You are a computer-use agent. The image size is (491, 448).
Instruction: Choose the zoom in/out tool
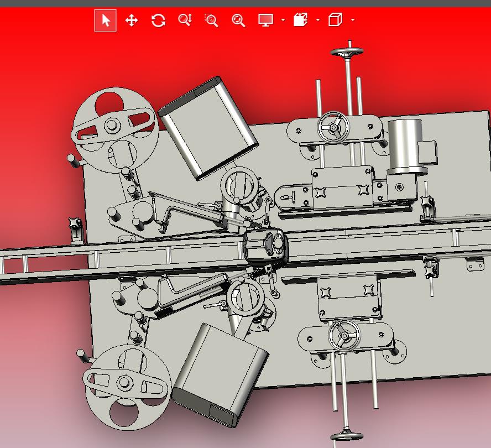185,20
